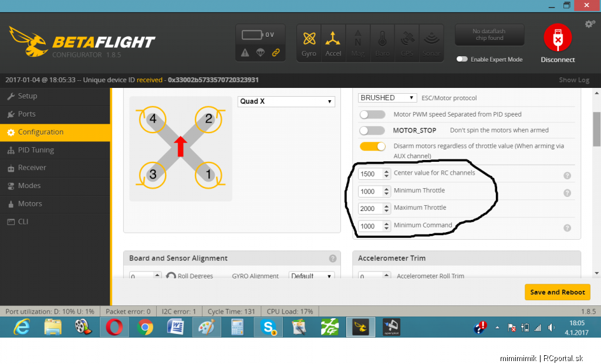Click the Maximum Throttle value field

point(374,209)
